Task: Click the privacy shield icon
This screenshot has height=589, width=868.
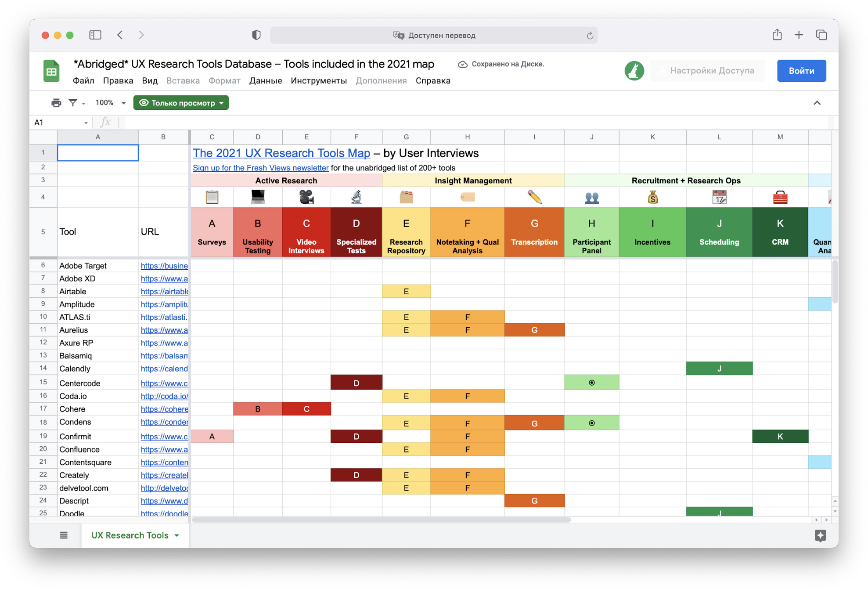Action: pos(256,35)
